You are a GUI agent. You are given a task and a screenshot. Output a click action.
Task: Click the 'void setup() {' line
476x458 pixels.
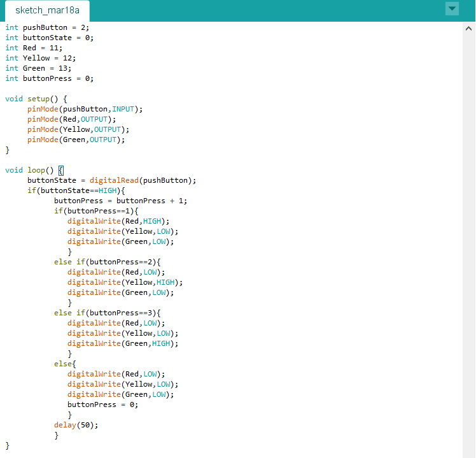(36, 99)
